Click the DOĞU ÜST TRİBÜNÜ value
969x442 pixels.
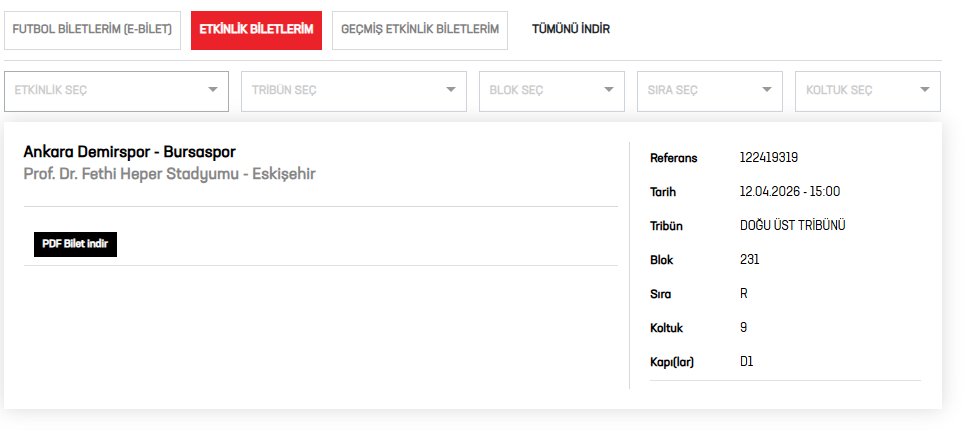(793, 226)
